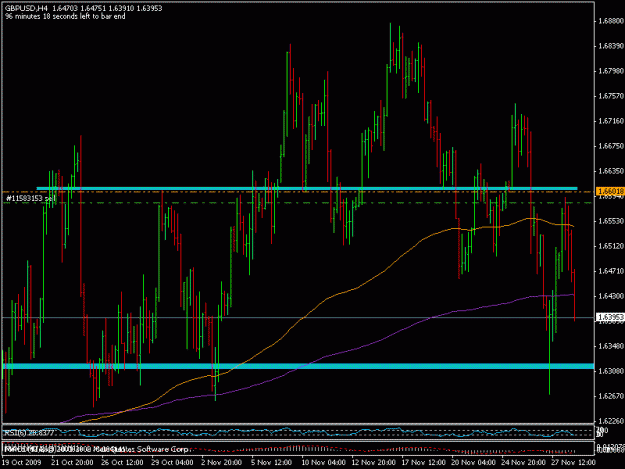
Task: Click the '5 Nov 12:00' time label
Action: point(271,463)
